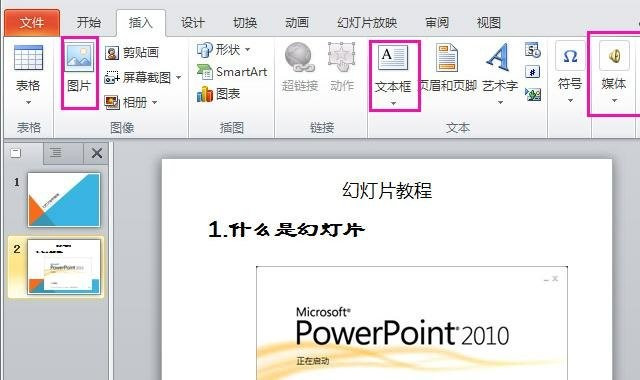Click the 艺术字 WordArt icon
This screenshot has height=380, width=640.
pos(498,57)
